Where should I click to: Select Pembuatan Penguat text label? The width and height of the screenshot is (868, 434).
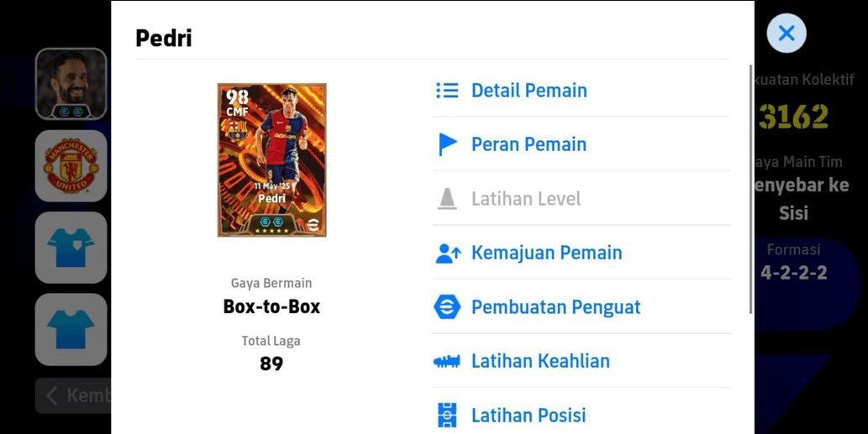coord(555,307)
